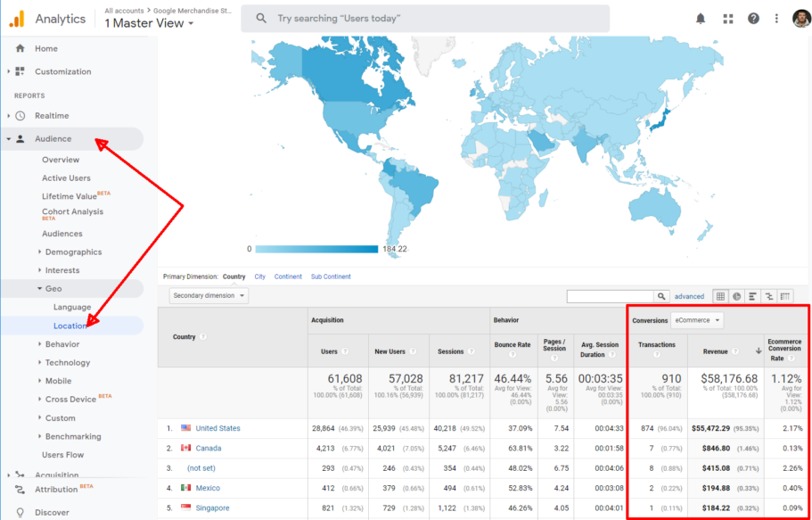The height and width of the screenshot is (520, 812).
Task: Open the advanced filter link
Action: (688, 295)
